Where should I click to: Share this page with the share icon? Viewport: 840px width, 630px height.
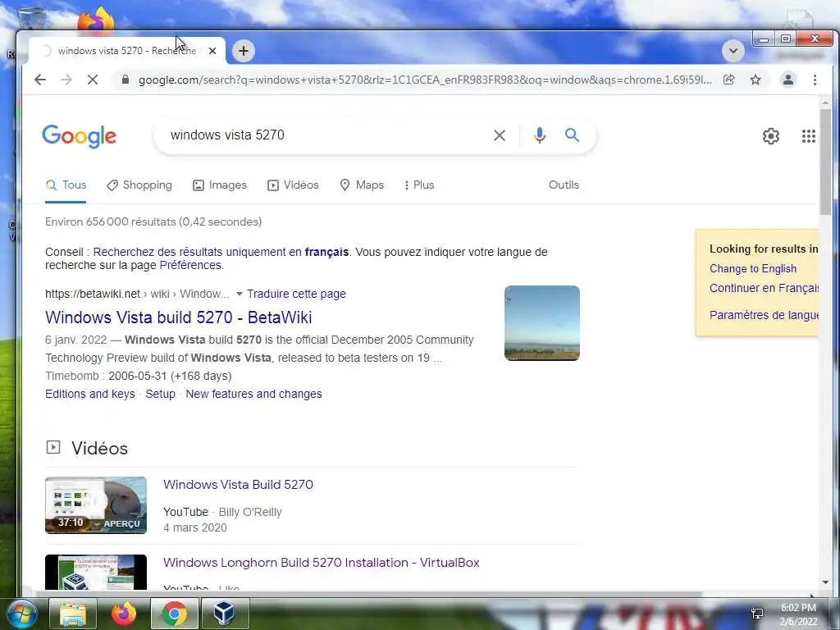728,80
